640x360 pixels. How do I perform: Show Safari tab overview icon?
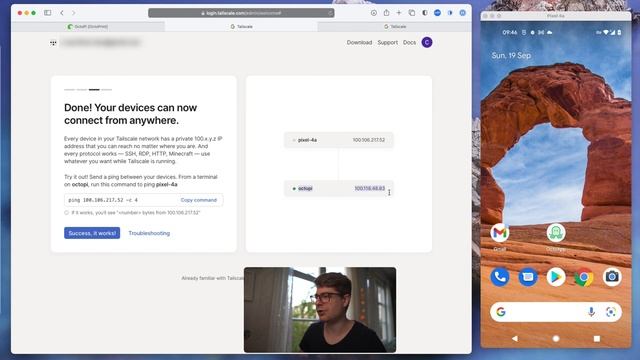point(412,13)
